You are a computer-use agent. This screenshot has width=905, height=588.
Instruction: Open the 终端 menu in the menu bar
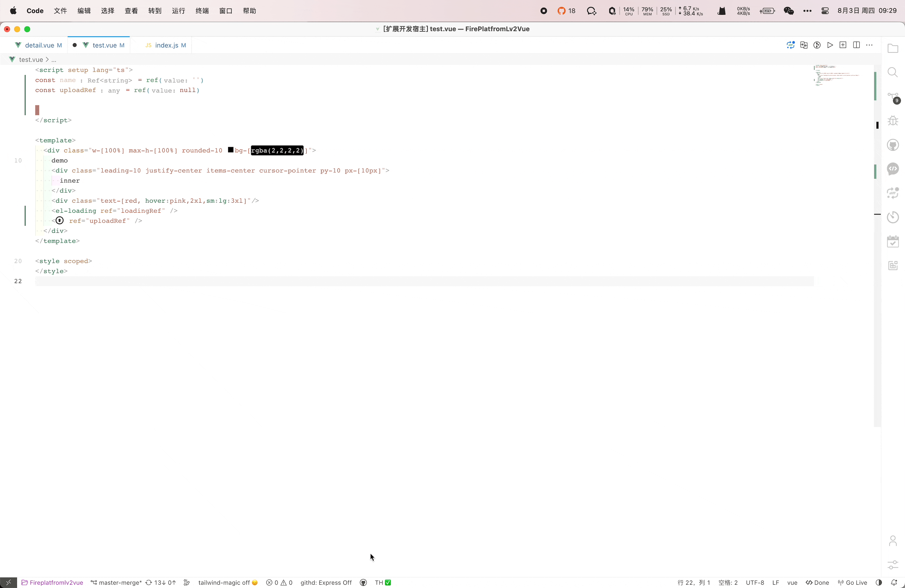pos(202,11)
